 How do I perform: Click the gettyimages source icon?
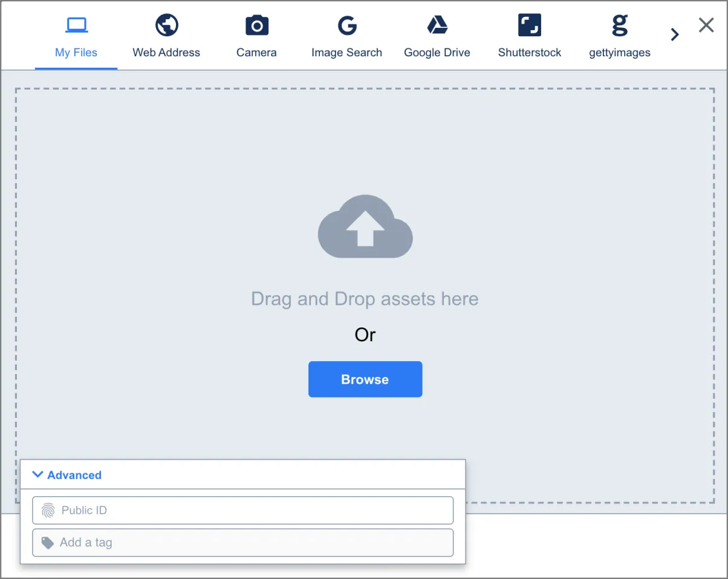tap(619, 25)
